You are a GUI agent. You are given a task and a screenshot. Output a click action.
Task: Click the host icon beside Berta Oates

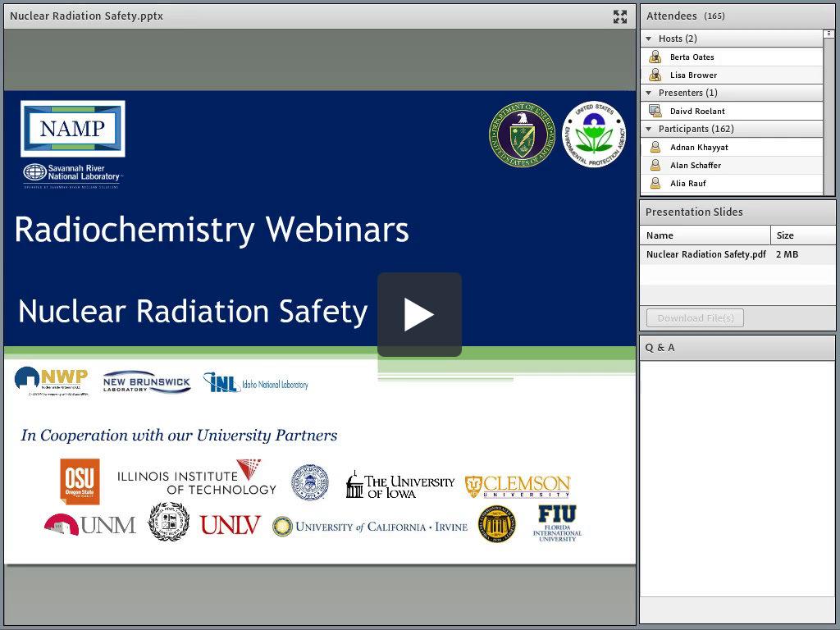[655, 57]
